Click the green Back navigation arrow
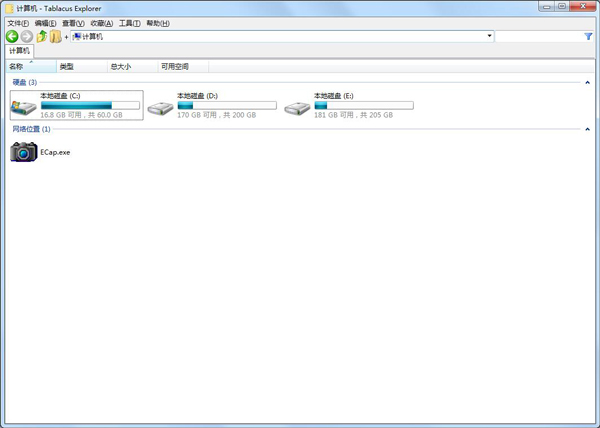This screenshot has height=428, width=600. pyautogui.click(x=12, y=36)
